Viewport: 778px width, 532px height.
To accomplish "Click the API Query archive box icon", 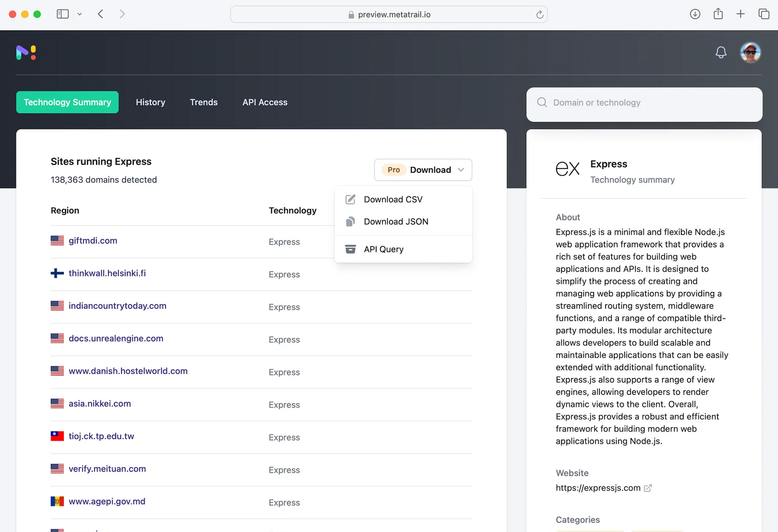I will pyautogui.click(x=350, y=249).
